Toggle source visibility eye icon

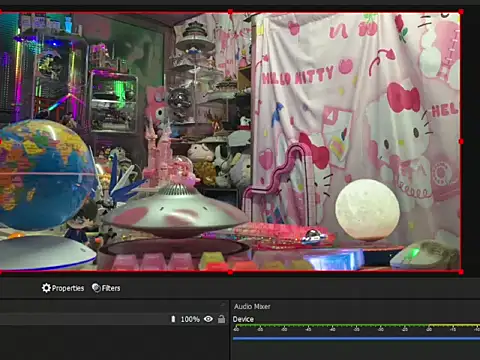click(208, 319)
